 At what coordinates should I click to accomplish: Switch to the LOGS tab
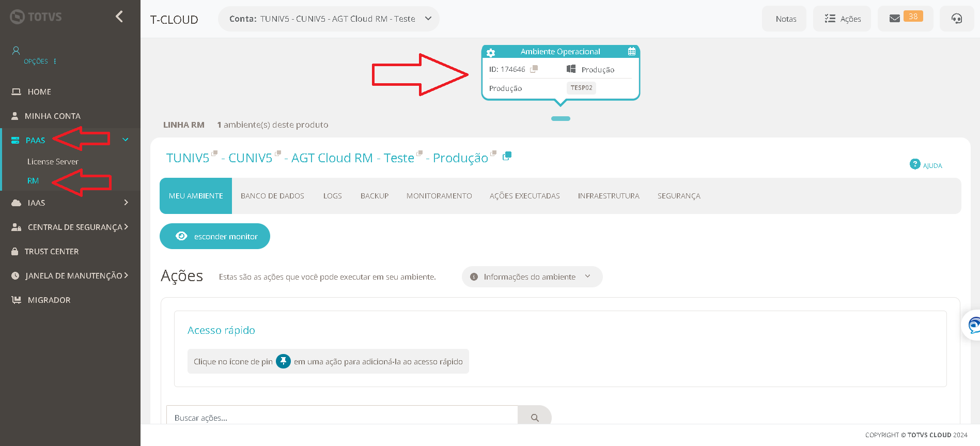pos(333,196)
